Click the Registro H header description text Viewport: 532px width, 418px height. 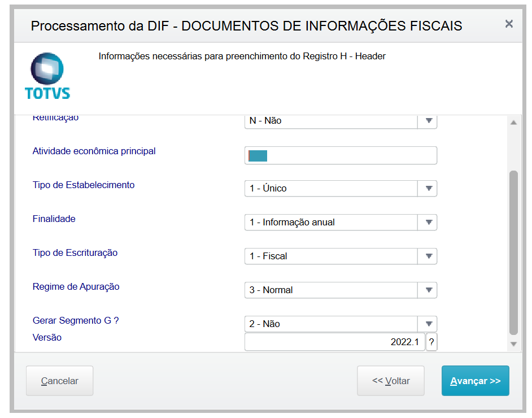coord(242,56)
